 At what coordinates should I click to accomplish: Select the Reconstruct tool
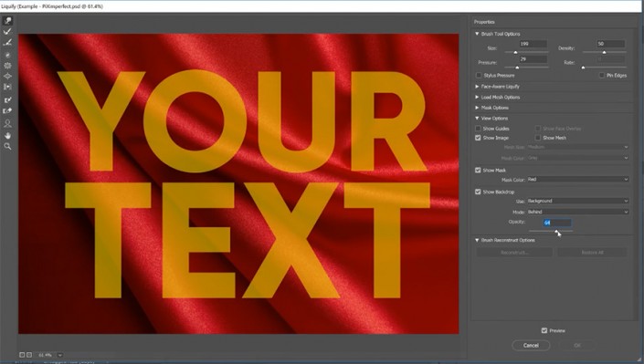7,32
